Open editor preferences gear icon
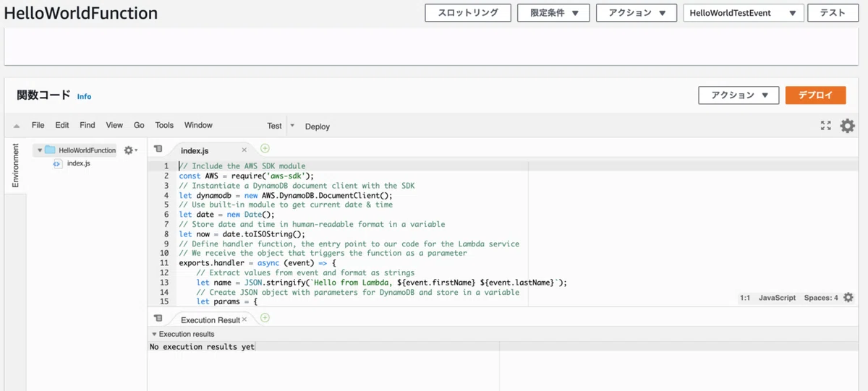Image resolution: width=868 pixels, height=391 pixels. [847, 126]
